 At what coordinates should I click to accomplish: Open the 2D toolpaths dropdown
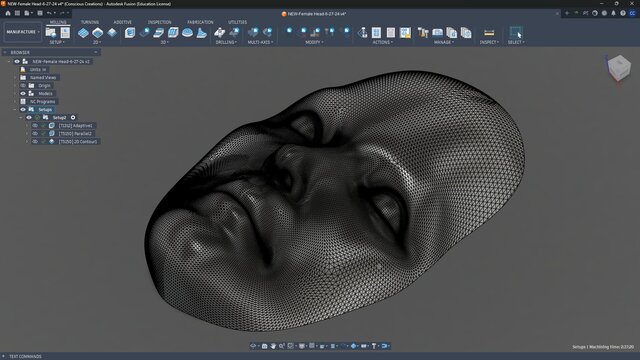click(x=97, y=42)
